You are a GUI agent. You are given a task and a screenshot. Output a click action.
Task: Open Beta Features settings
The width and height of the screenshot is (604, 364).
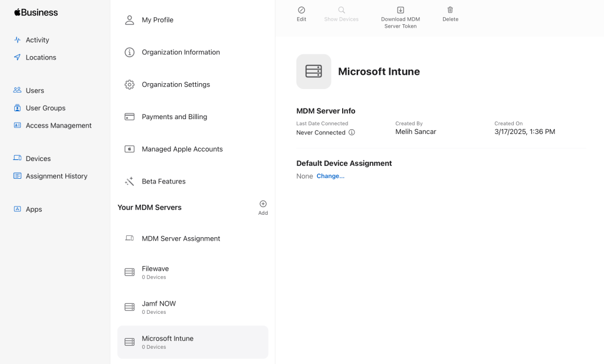click(163, 182)
